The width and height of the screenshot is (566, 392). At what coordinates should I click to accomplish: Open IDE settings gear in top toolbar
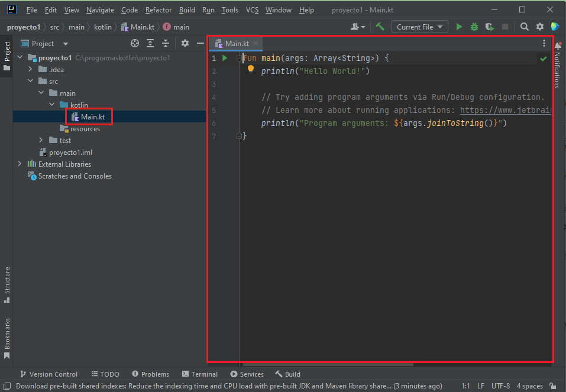(x=539, y=27)
